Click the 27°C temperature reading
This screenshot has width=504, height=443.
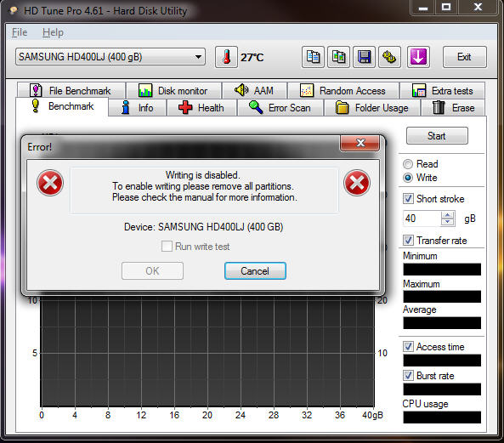point(252,58)
